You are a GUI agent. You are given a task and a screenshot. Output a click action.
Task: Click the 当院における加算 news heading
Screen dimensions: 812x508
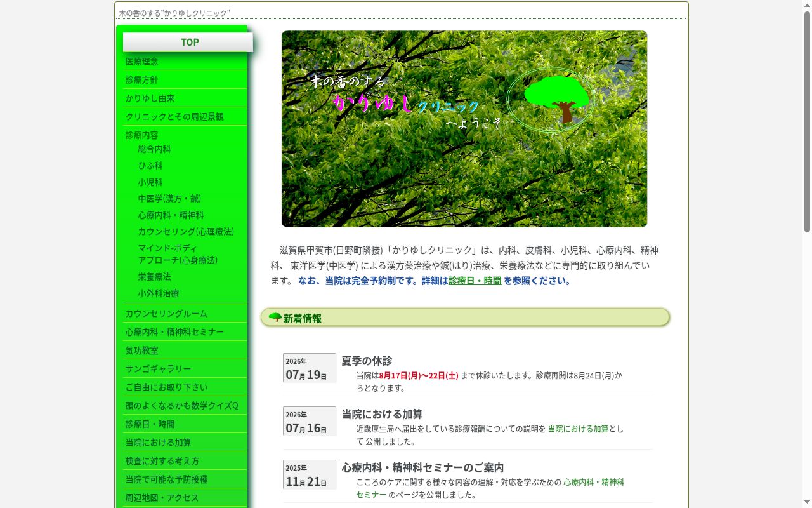click(x=382, y=414)
